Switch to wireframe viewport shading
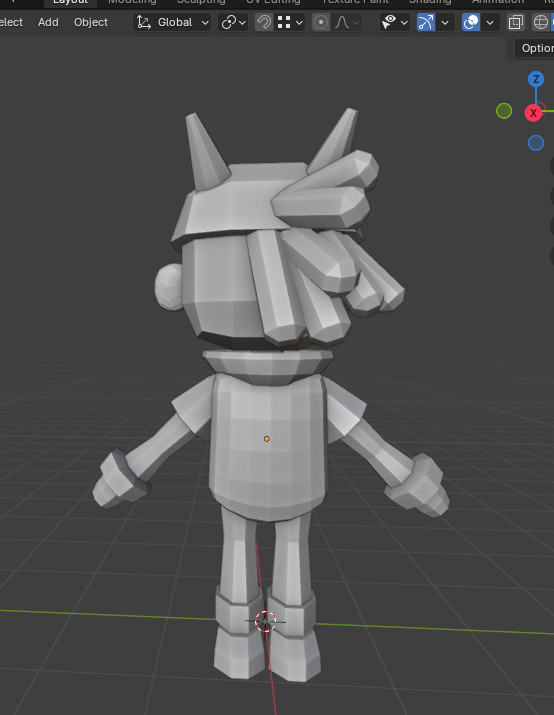Image resolution: width=554 pixels, height=715 pixels. click(x=540, y=22)
